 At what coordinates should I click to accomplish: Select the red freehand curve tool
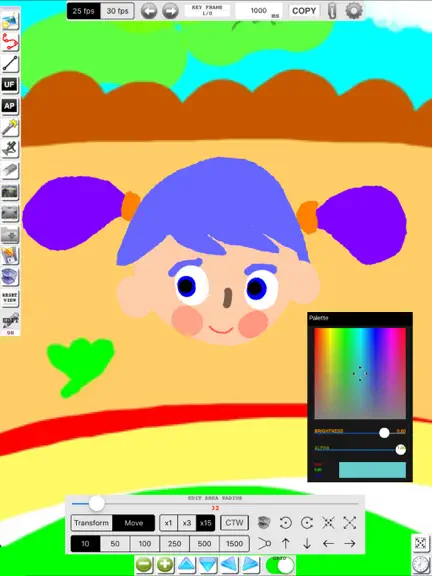pyautogui.click(x=10, y=42)
